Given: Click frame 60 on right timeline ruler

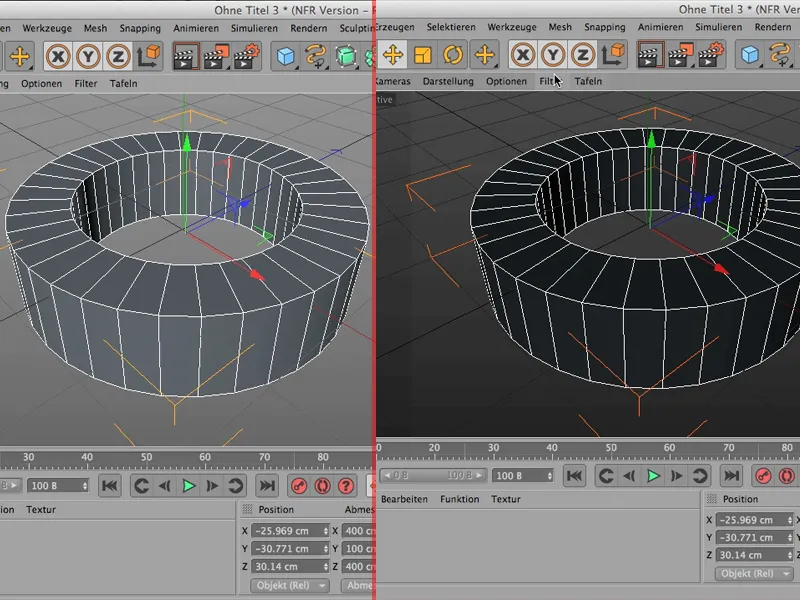Looking at the screenshot, I should click(x=669, y=447).
